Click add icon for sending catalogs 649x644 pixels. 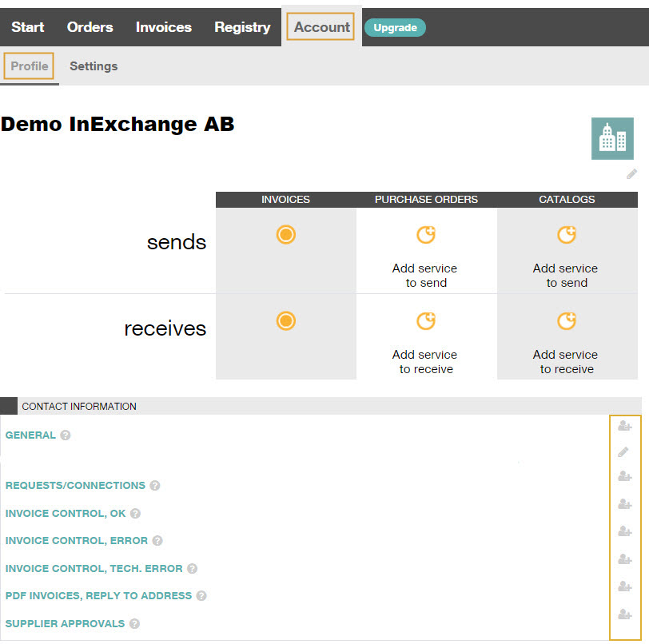tap(567, 235)
